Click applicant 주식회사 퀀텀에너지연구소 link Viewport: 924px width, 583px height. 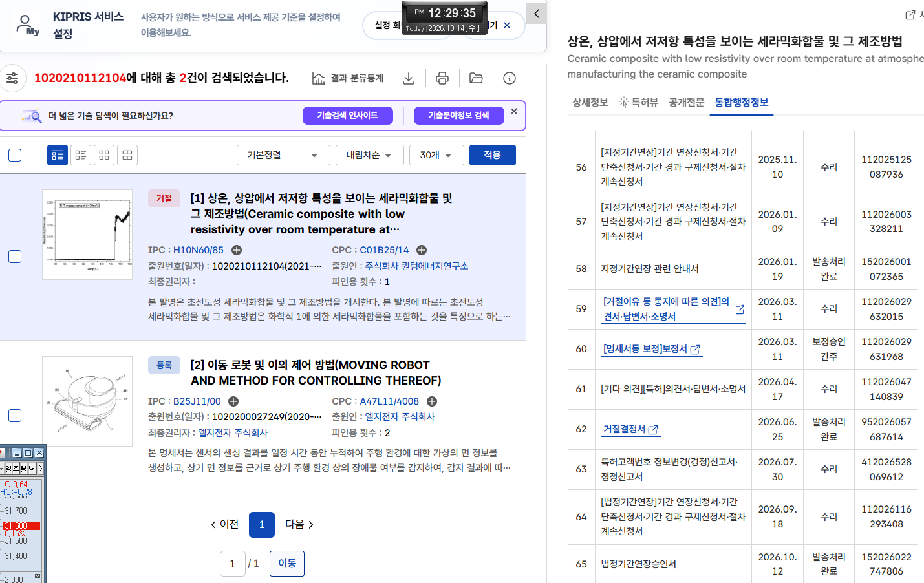point(416,266)
